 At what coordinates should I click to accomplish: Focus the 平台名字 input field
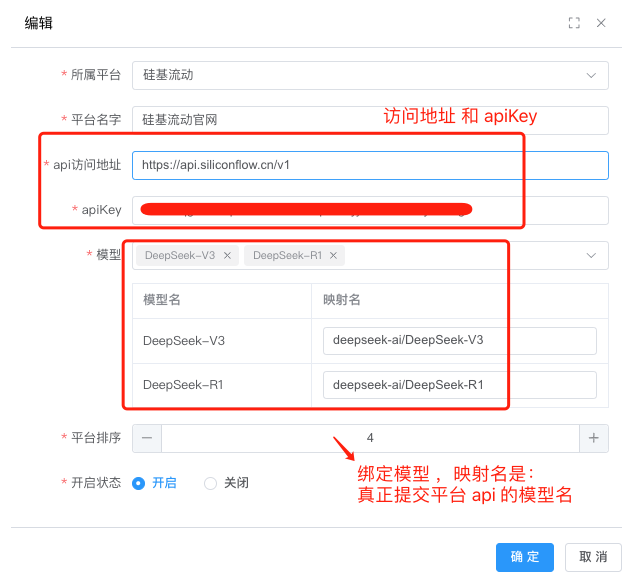click(370, 120)
